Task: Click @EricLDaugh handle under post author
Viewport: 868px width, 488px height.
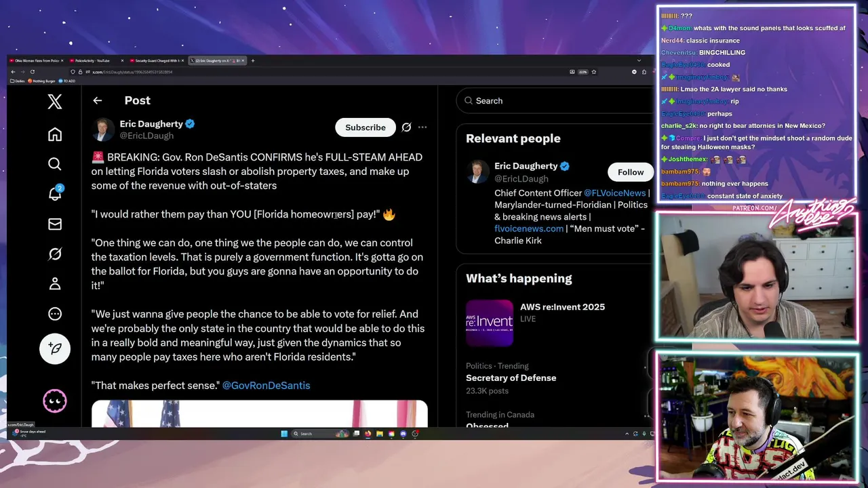Action: tap(146, 136)
